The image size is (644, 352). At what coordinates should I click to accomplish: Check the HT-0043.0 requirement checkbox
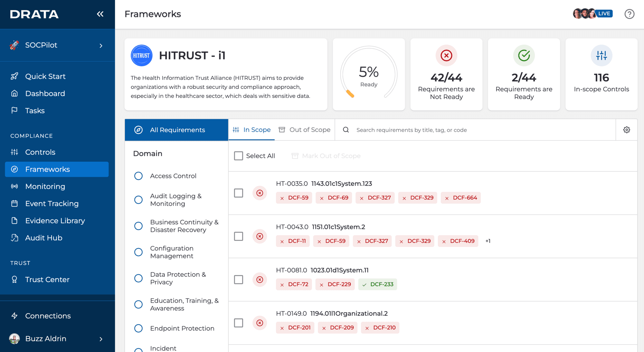pyautogui.click(x=239, y=236)
